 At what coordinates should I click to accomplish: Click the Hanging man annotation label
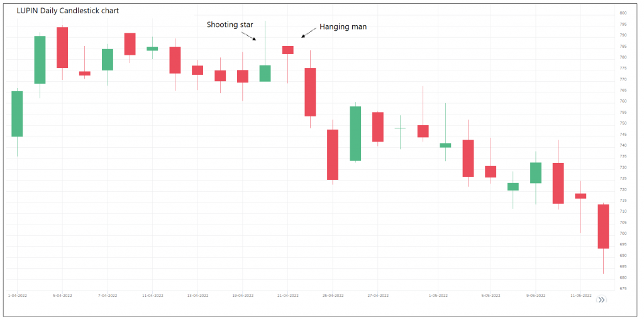[x=343, y=27]
